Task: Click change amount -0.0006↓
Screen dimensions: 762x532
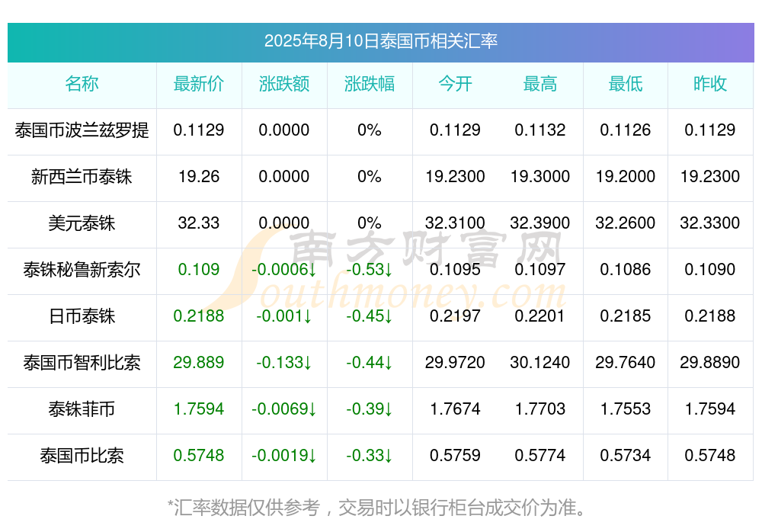Action: [x=283, y=269]
